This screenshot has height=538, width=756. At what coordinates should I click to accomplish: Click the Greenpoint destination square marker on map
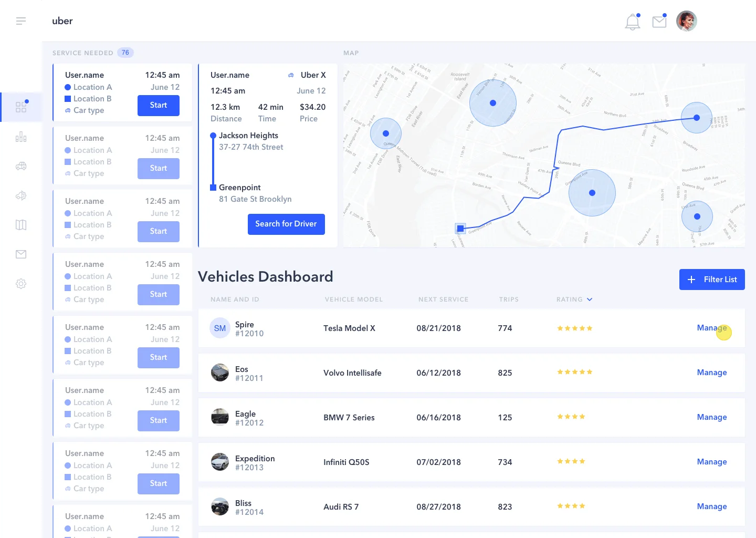coord(460,229)
